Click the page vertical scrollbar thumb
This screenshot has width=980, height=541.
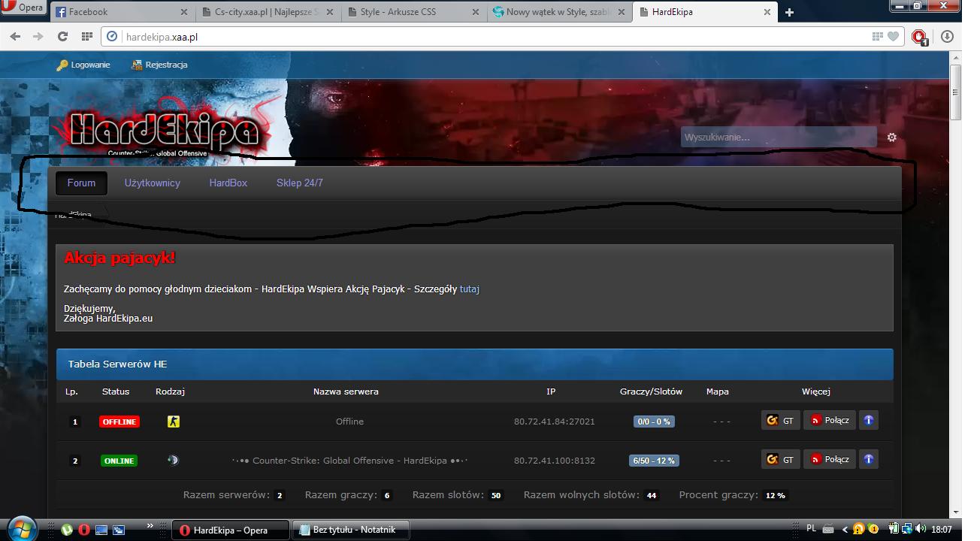tap(956, 92)
